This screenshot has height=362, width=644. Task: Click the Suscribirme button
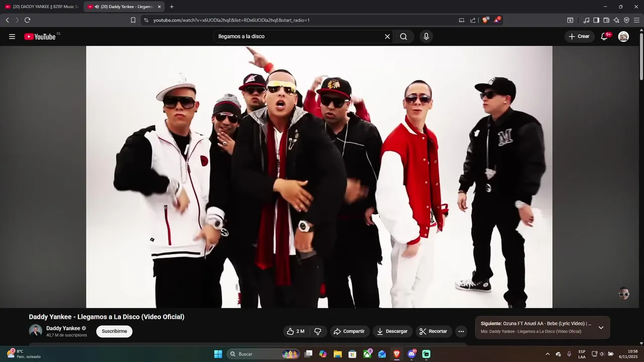pos(114,331)
